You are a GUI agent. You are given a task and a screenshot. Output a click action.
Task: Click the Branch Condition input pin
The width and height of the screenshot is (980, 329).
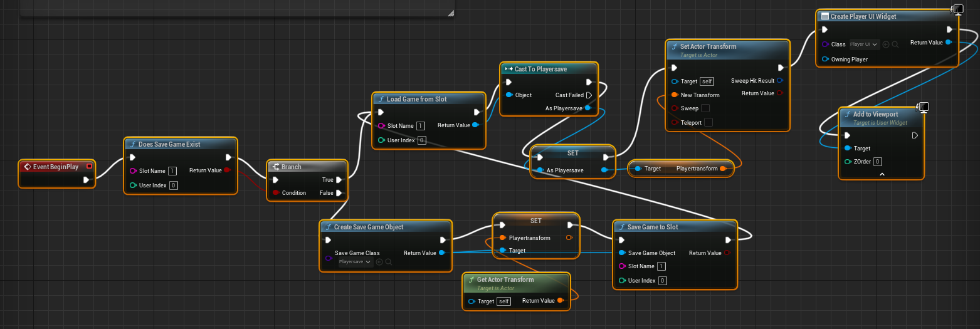click(276, 193)
